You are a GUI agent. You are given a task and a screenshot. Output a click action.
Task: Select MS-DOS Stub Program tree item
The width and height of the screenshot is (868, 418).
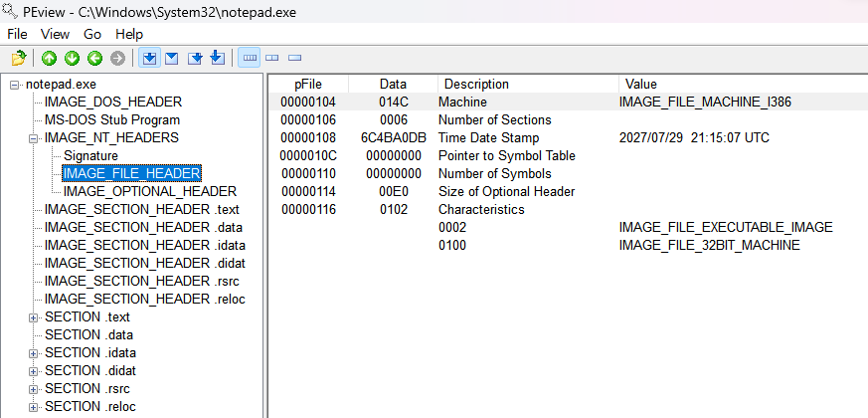(111, 119)
